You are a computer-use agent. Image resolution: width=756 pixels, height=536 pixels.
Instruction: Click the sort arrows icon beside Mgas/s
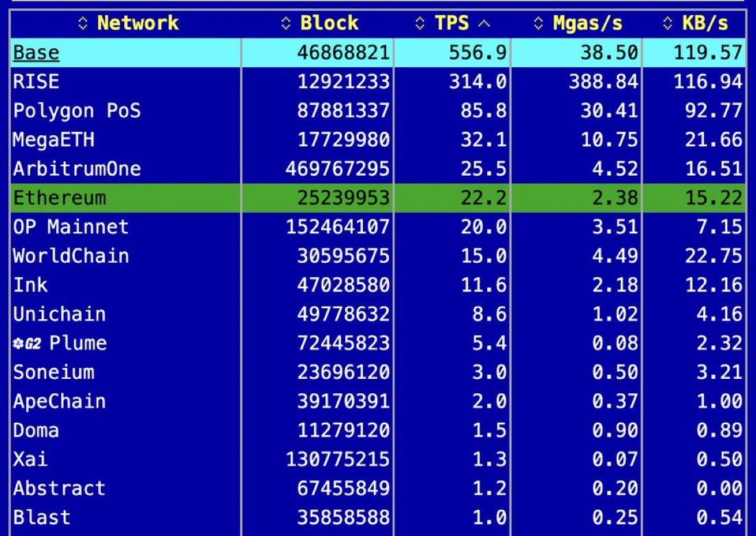[x=539, y=23]
